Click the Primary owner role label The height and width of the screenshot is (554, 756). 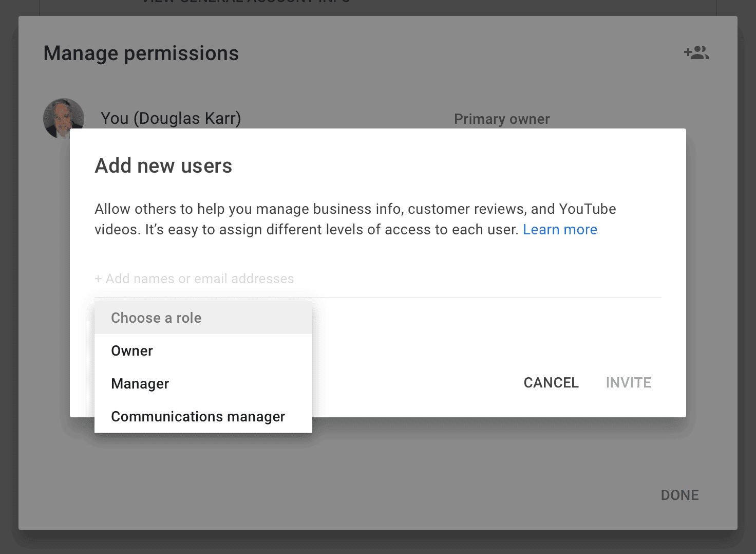pos(501,119)
